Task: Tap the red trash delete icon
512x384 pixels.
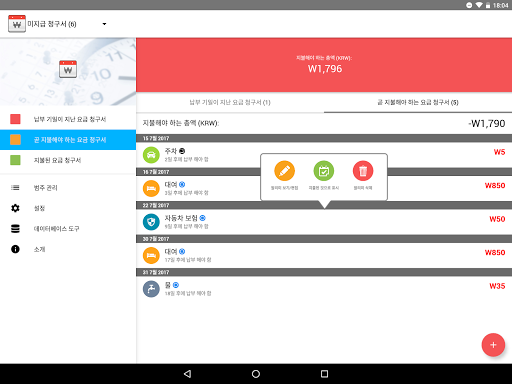Action: 363,171
